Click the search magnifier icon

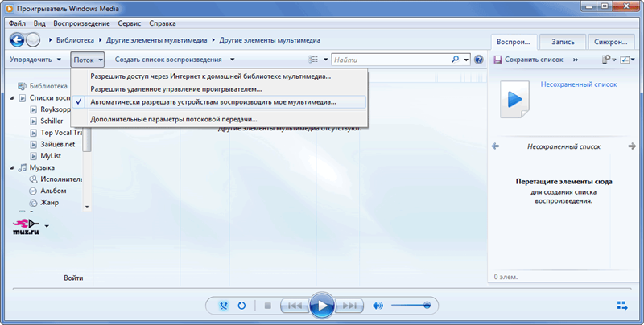[x=456, y=60]
